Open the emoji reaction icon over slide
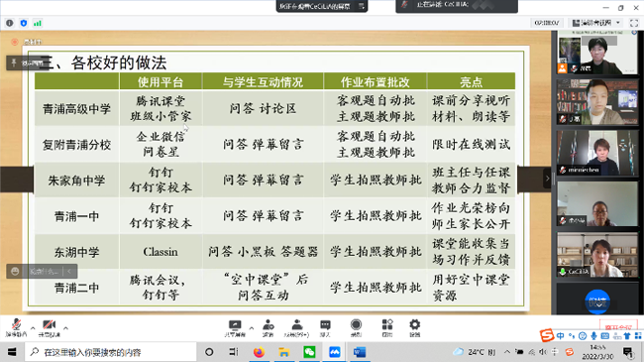This screenshot has width=644, height=362. tap(15, 271)
